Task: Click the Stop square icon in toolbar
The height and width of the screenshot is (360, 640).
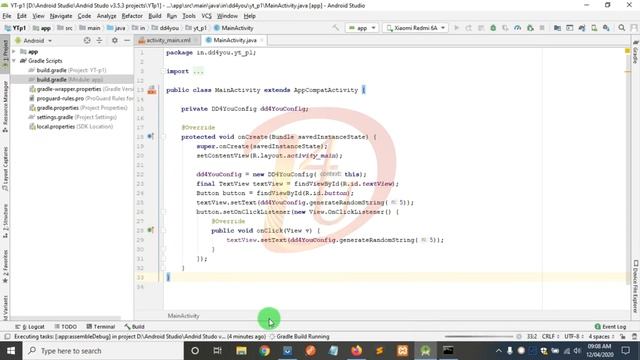Action: [542, 28]
